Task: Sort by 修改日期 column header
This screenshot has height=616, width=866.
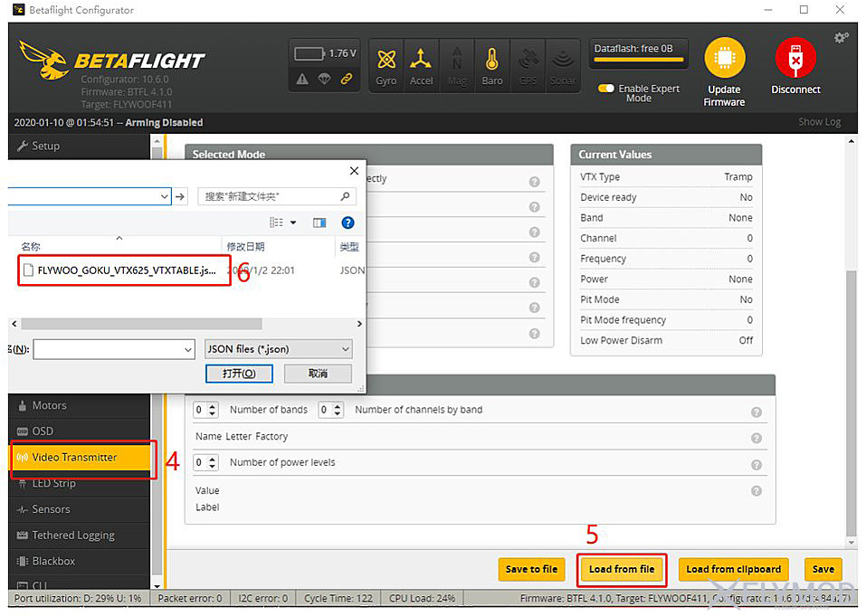Action: coord(246,247)
